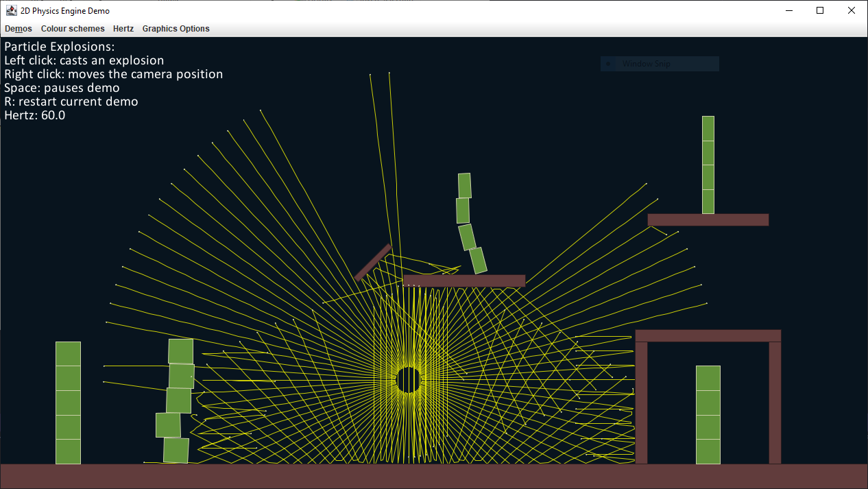Screen dimensions: 868x489
Task: Cast an explosion on the ground floor
Action: click(309, 475)
